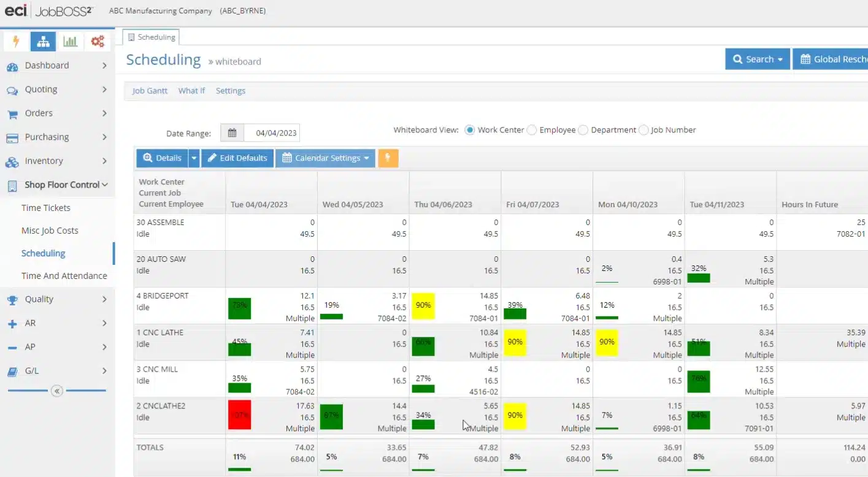
Task: Click the bar chart reports icon
Action: coord(70,41)
